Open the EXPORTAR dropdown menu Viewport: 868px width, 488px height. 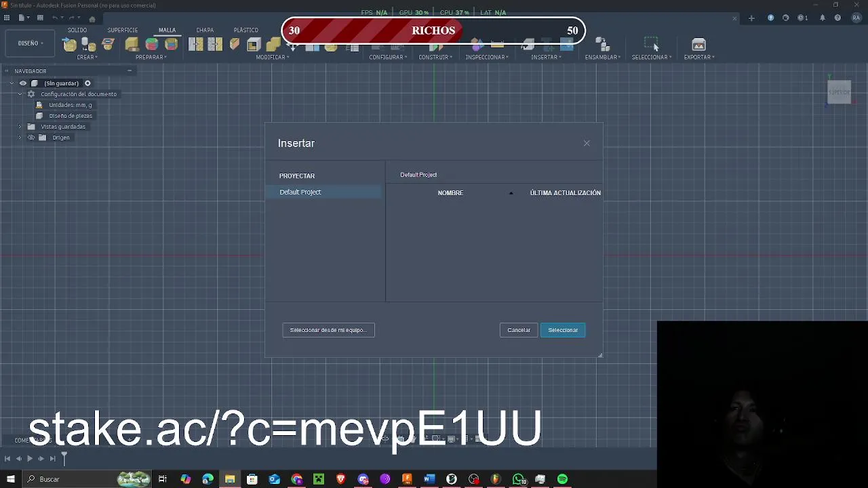[699, 57]
